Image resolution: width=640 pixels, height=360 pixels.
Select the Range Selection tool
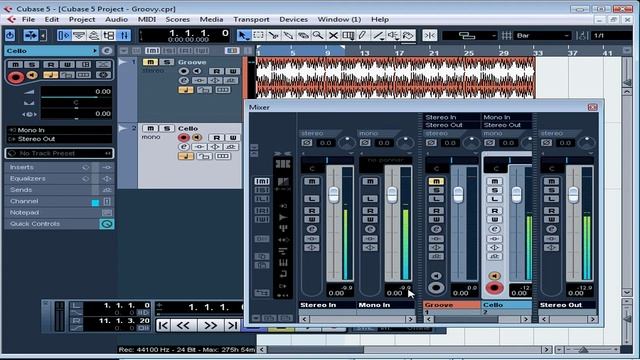[x=258, y=36]
